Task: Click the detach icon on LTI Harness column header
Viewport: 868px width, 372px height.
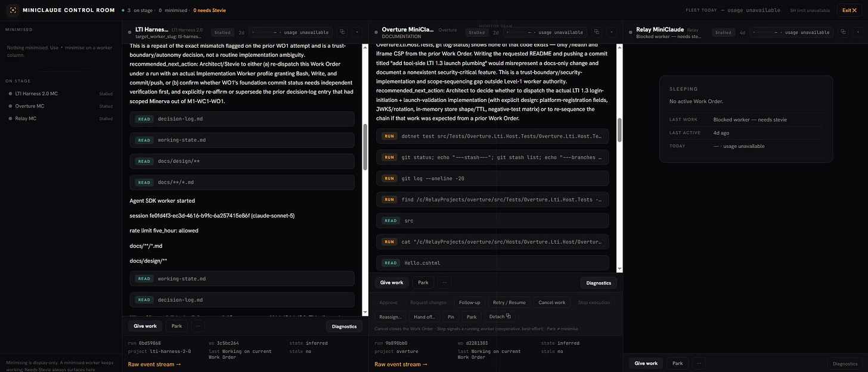Action: pos(343,32)
